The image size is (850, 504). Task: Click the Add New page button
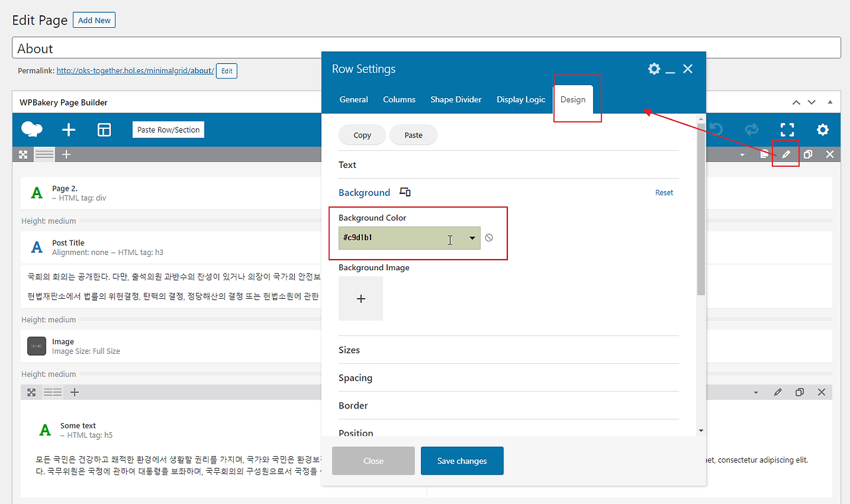(x=94, y=20)
